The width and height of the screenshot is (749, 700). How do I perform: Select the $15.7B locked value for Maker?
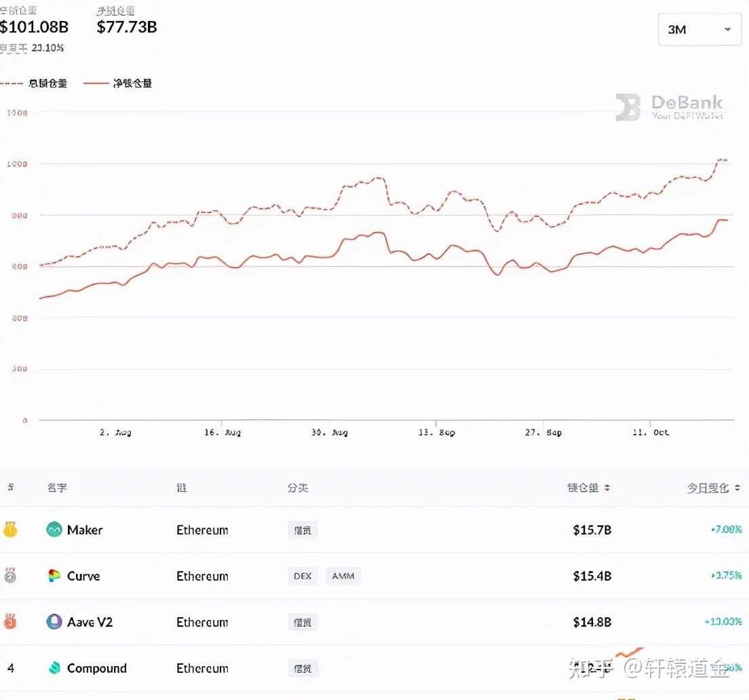point(592,530)
